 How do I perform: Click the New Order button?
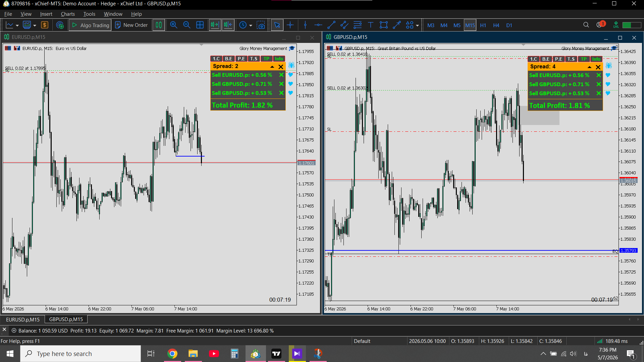point(131,25)
